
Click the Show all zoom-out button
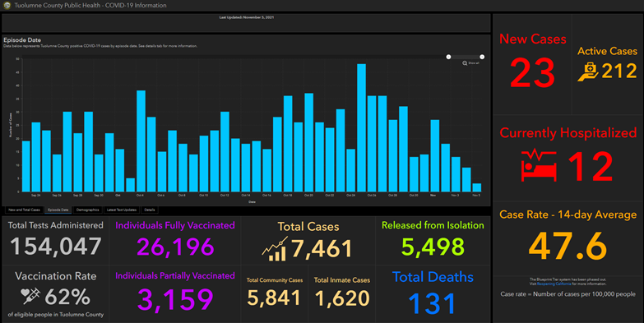470,63
